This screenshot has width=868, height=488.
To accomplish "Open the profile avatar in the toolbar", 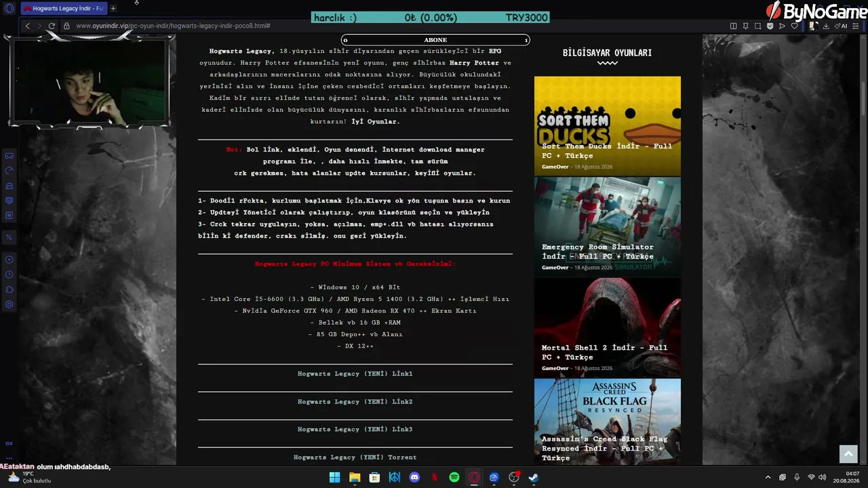I will pyautogui.click(x=813, y=26).
